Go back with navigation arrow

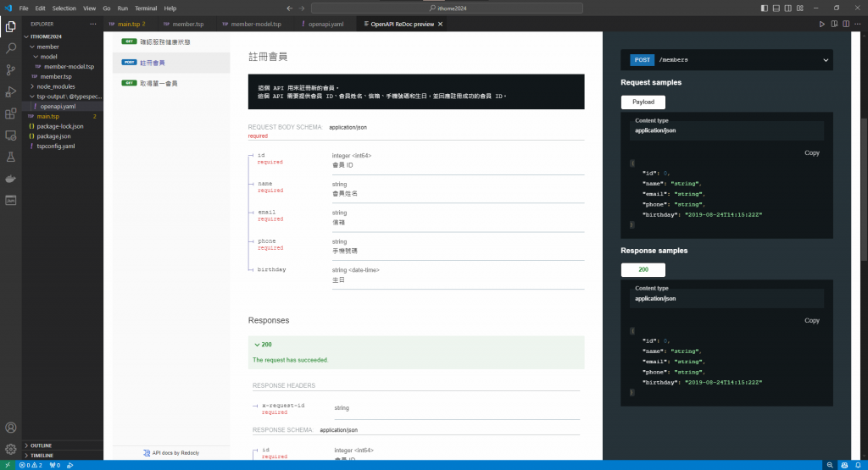click(x=290, y=8)
